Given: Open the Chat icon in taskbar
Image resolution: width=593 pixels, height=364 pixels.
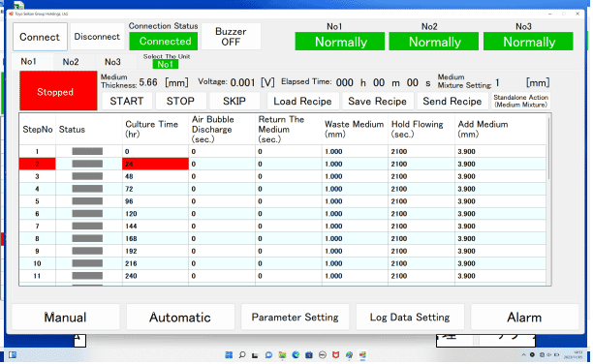Looking at the screenshot, I should pos(269,355).
